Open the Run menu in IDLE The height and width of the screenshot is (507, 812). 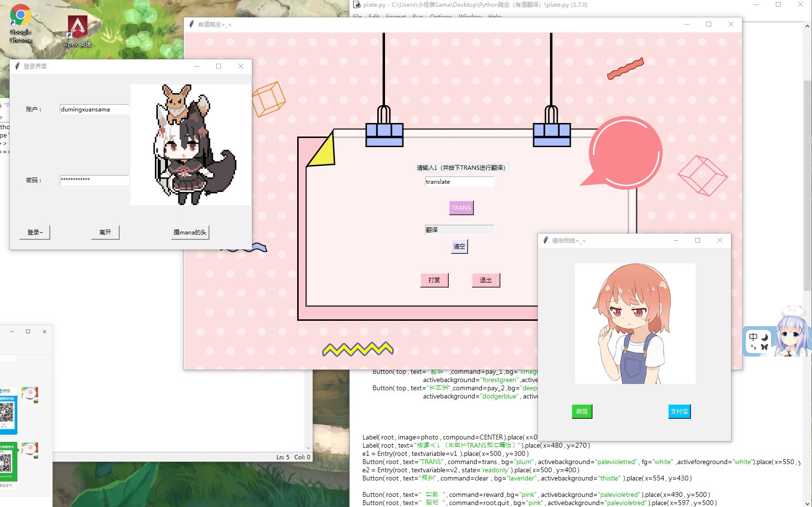pos(418,16)
